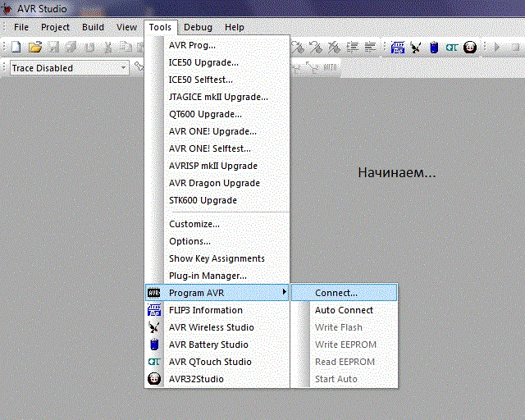525x420 pixels.
Task: Open Customize... from Tools menu
Action: (217, 224)
